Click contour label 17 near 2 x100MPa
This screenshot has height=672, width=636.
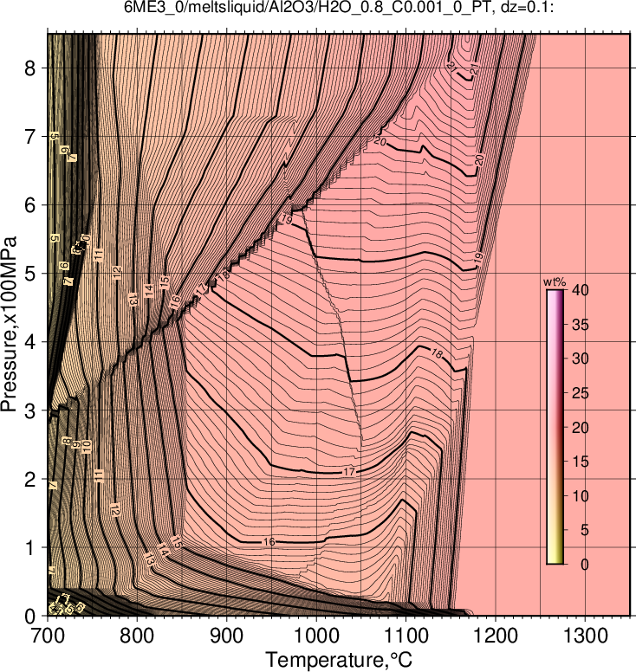[x=349, y=472]
